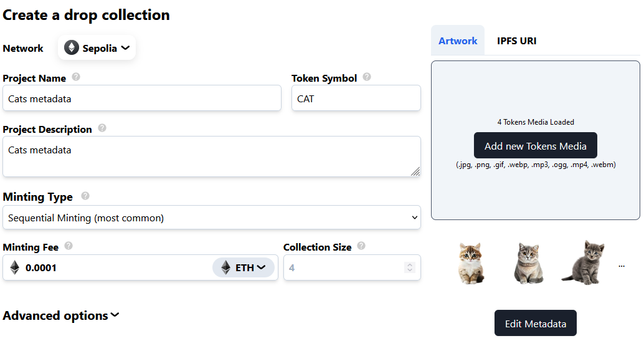Viewport: 644px width, 341px height.
Task: Click the Add new Tokens Media button
Action: pos(535,146)
